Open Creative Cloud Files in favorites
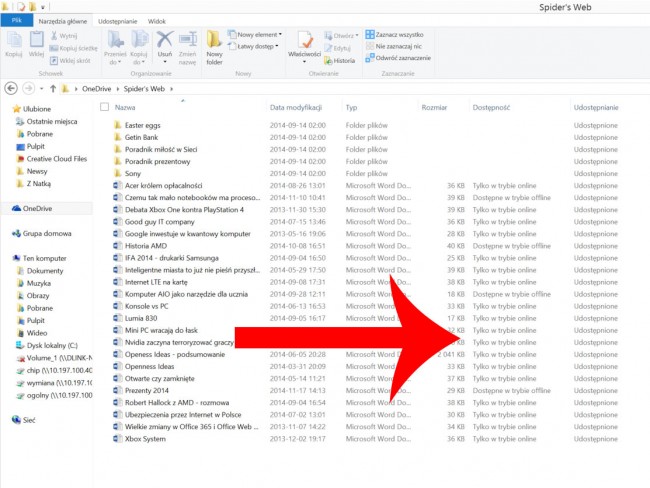The width and height of the screenshot is (650, 488). 52,158
